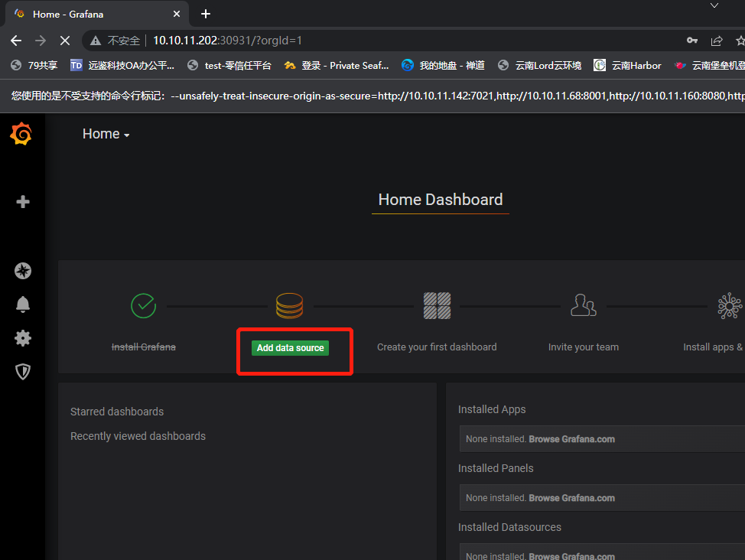745x560 pixels.
Task: Click the Grafana logo in sidebar
Action: [x=21, y=134]
